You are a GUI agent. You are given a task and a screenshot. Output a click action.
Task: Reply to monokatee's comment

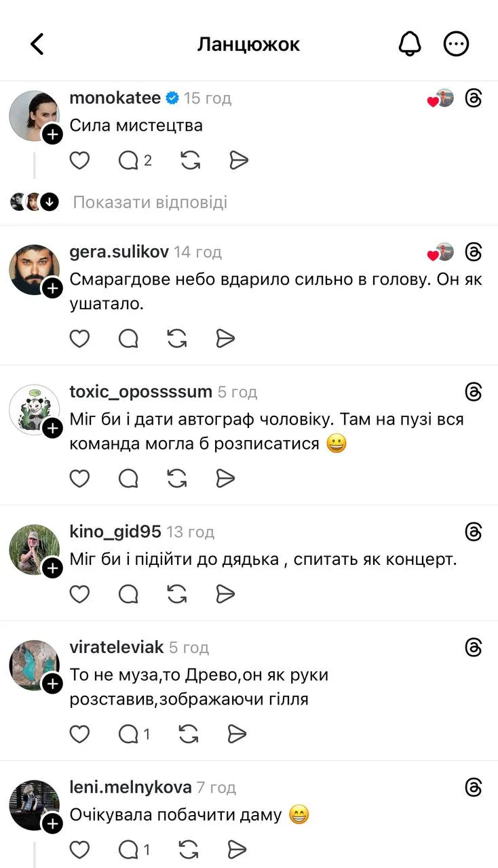point(129,160)
